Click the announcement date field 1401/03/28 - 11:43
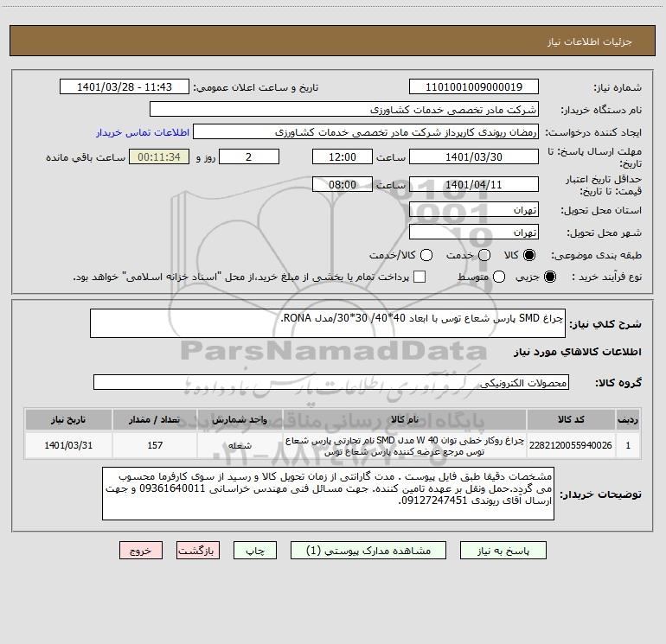The width and height of the screenshot is (666, 644). click(x=125, y=86)
